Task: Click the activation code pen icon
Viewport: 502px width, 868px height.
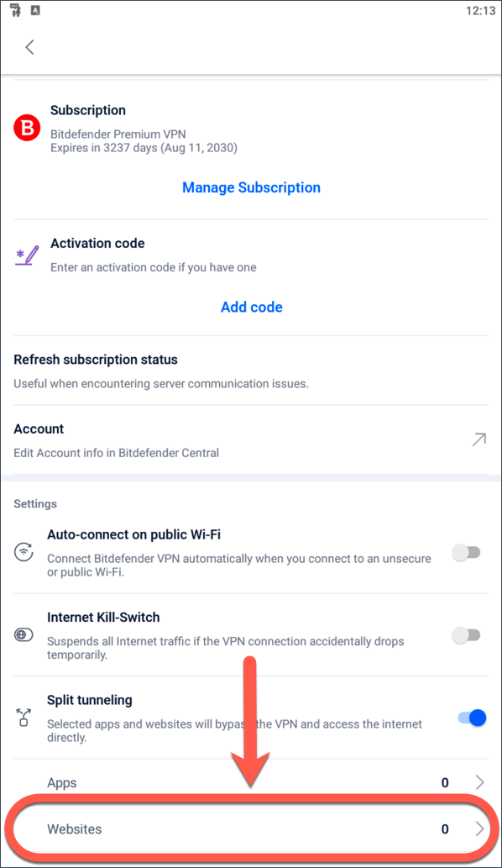Action: click(27, 255)
